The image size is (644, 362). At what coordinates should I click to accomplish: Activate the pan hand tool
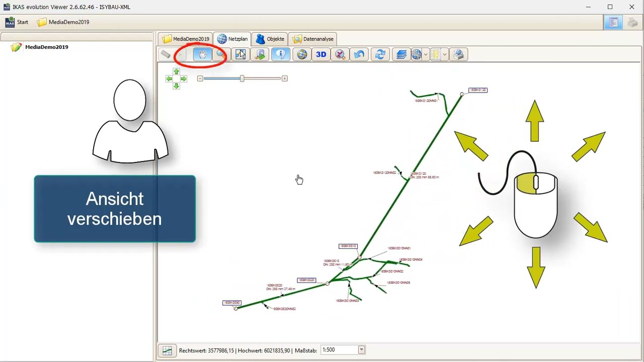[202, 54]
